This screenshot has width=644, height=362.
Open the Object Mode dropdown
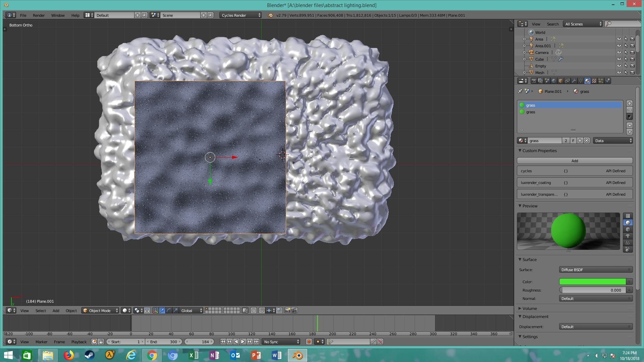100,311
